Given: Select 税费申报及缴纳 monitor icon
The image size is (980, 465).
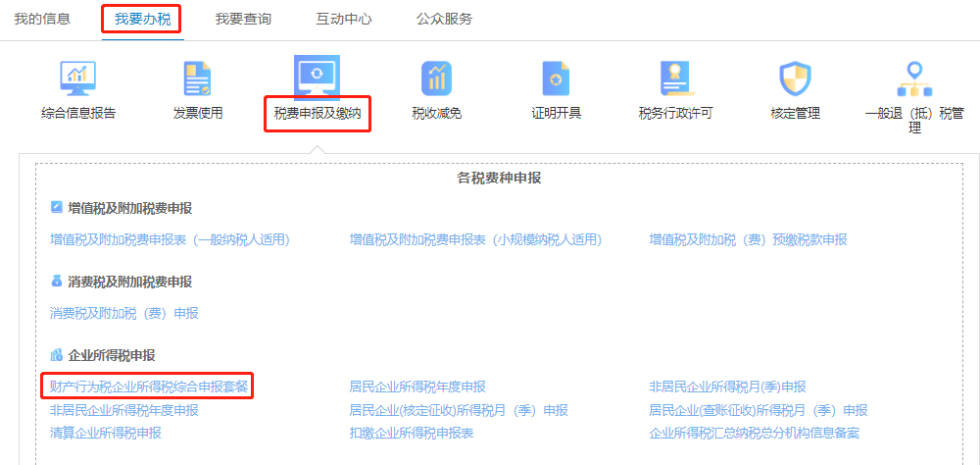Looking at the screenshot, I should pyautogui.click(x=317, y=77).
